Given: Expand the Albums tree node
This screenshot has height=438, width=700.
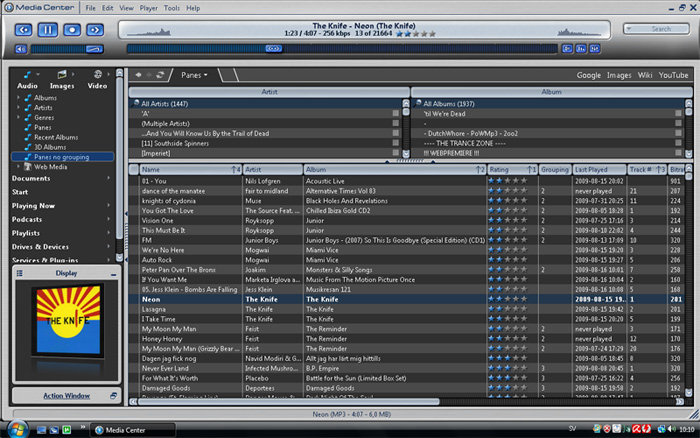Looking at the screenshot, I should tap(18, 97).
